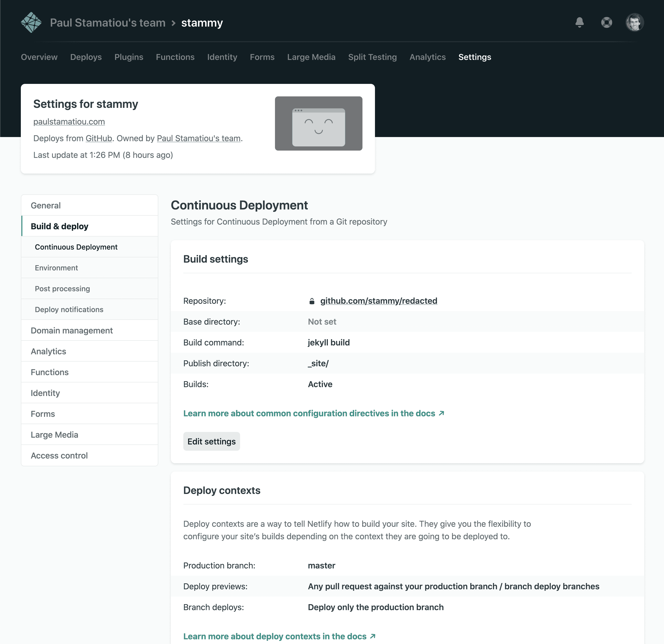
Task: Select Functions in settings sidebar
Action: click(x=89, y=372)
